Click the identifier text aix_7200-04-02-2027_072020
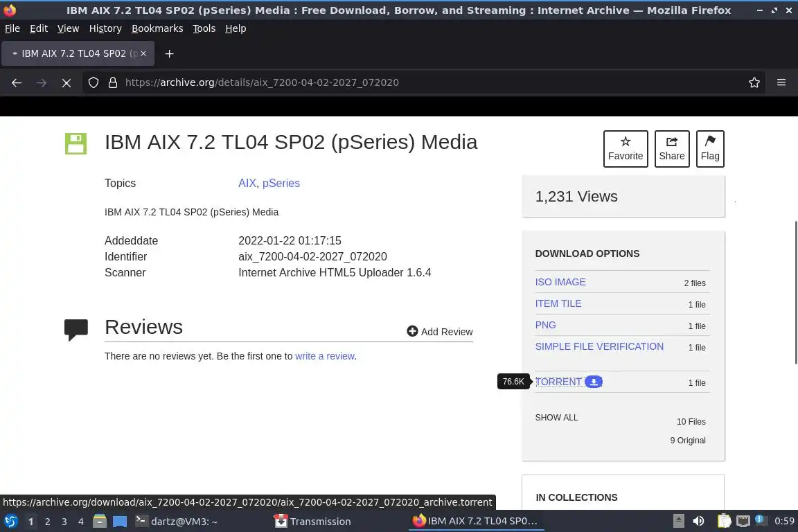The height and width of the screenshot is (532, 798). coord(312,256)
